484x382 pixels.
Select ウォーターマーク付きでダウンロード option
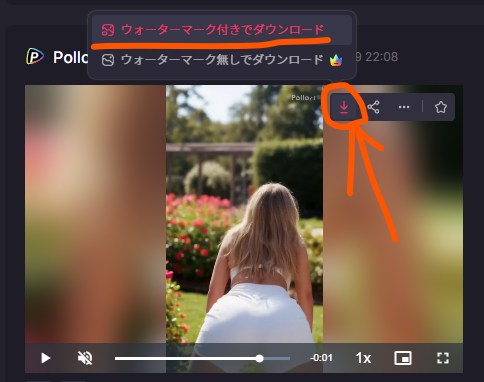222,30
